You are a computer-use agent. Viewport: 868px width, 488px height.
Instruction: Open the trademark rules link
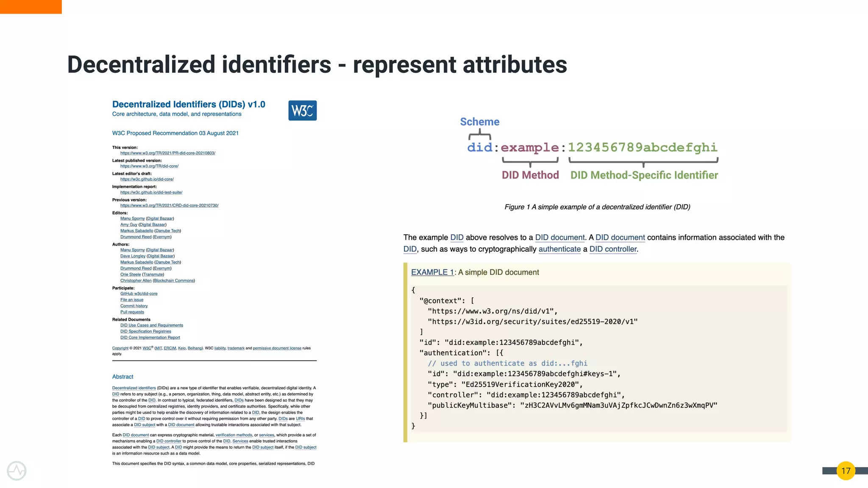[236, 348]
